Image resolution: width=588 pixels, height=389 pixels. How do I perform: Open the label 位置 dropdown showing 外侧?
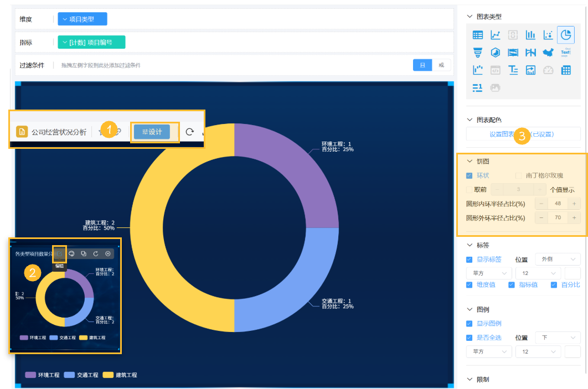pos(558,260)
